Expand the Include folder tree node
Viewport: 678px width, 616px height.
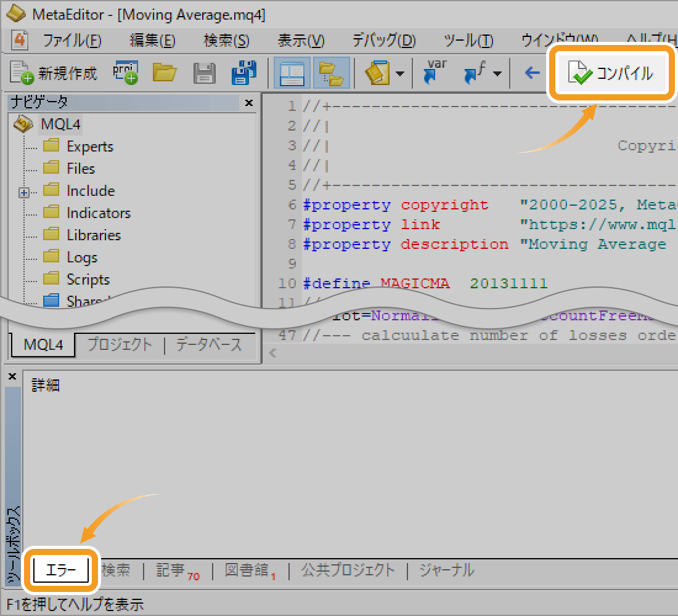tap(24, 192)
